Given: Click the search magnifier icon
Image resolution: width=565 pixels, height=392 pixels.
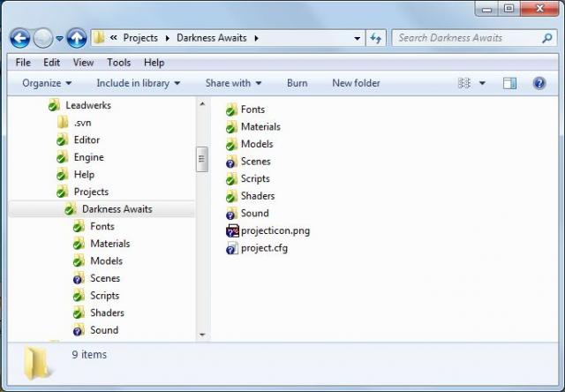Looking at the screenshot, I should [x=547, y=38].
